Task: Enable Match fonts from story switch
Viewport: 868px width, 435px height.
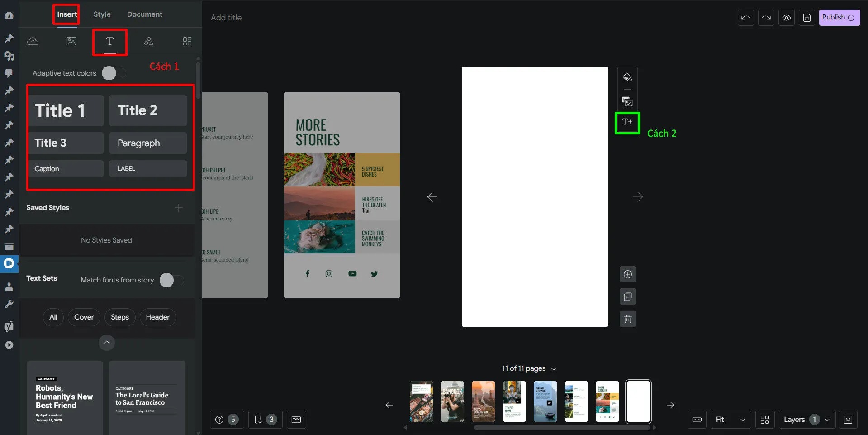Action: pyautogui.click(x=171, y=280)
